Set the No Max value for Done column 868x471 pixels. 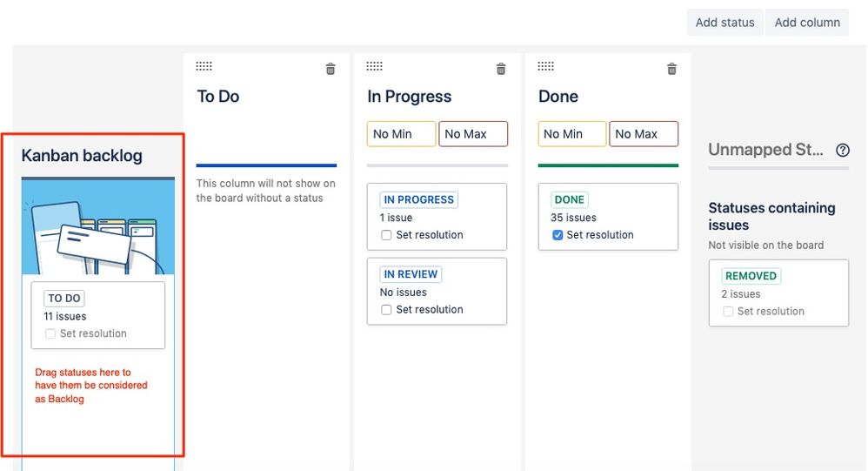[x=644, y=134]
